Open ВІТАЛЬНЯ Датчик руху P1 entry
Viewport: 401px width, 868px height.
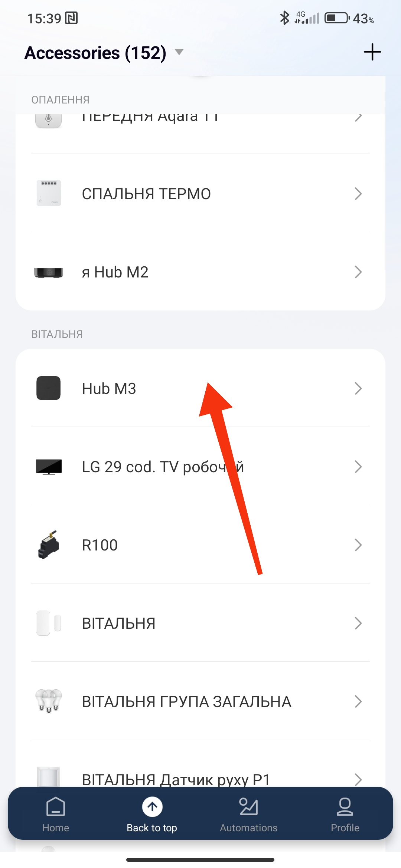pyautogui.click(x=176, y=779)
